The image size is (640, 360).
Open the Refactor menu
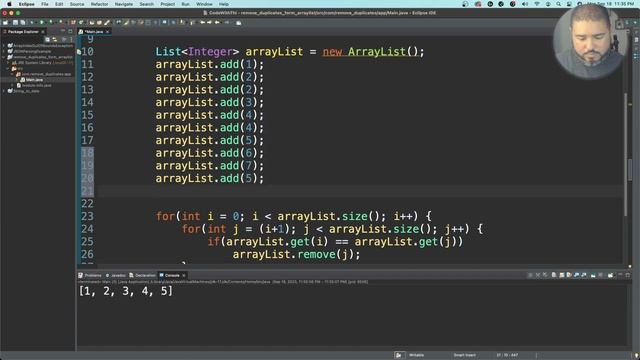(x=99, y=4)
